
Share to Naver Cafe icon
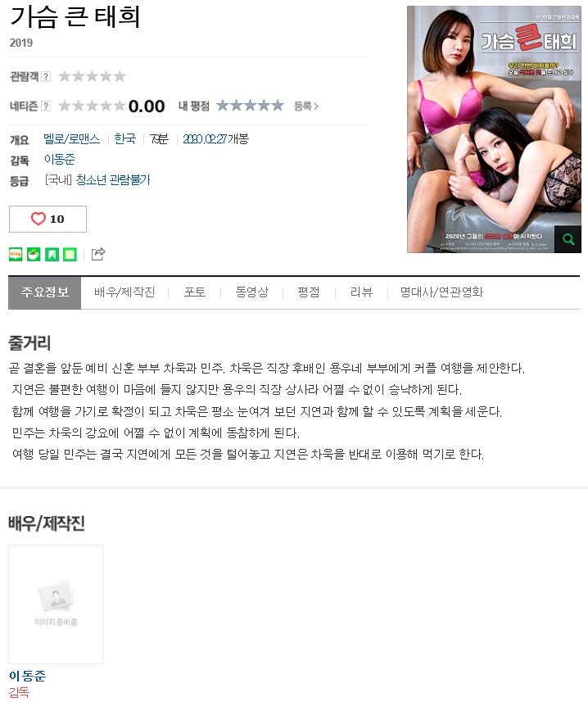pos(34,254)
